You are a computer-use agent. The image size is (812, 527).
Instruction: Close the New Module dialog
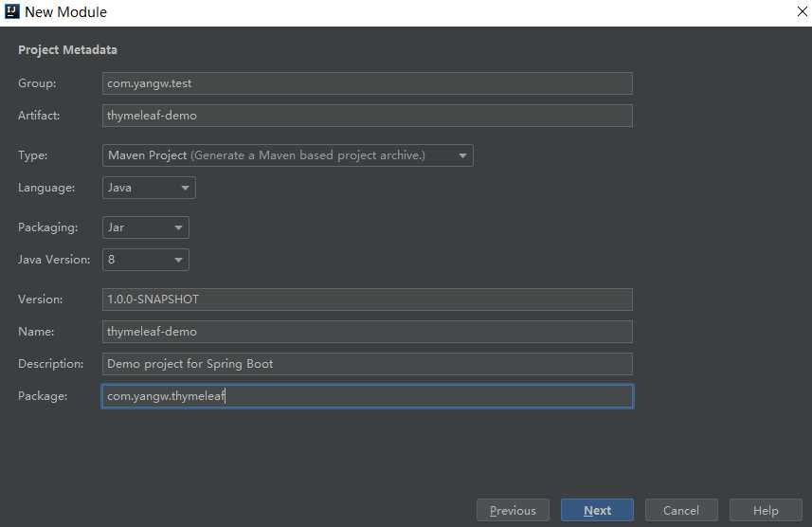pyautogui.click(x=801, y=12)
